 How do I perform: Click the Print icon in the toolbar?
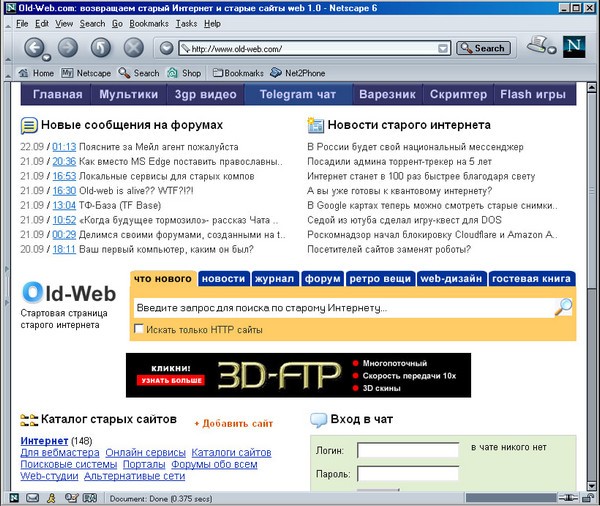click(540, 45)
